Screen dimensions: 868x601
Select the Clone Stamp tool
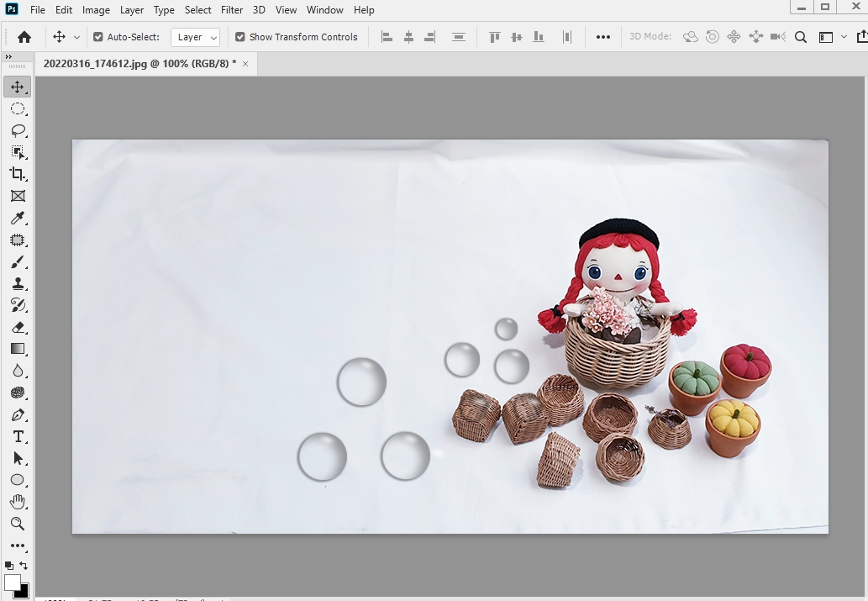[x=17, y=283]
